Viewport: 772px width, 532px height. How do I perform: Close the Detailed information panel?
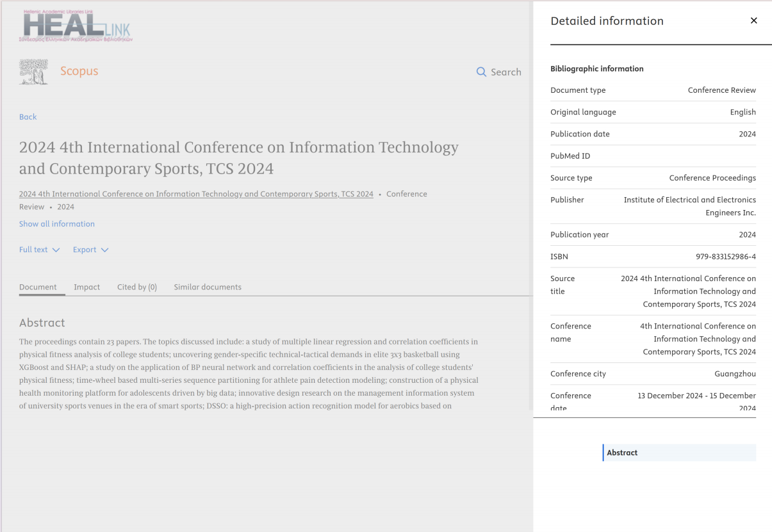click(753, 20)
